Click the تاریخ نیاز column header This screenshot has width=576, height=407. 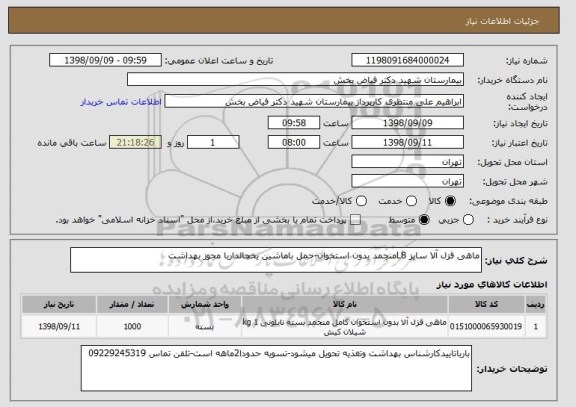(x=59, y=305)
